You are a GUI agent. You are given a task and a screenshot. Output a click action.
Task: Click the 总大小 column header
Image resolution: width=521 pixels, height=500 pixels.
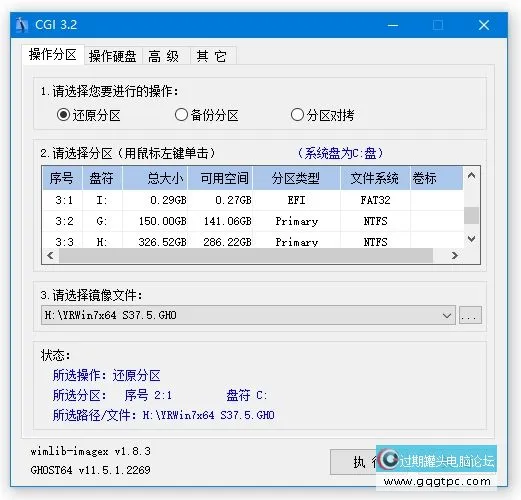coord(155,178)
